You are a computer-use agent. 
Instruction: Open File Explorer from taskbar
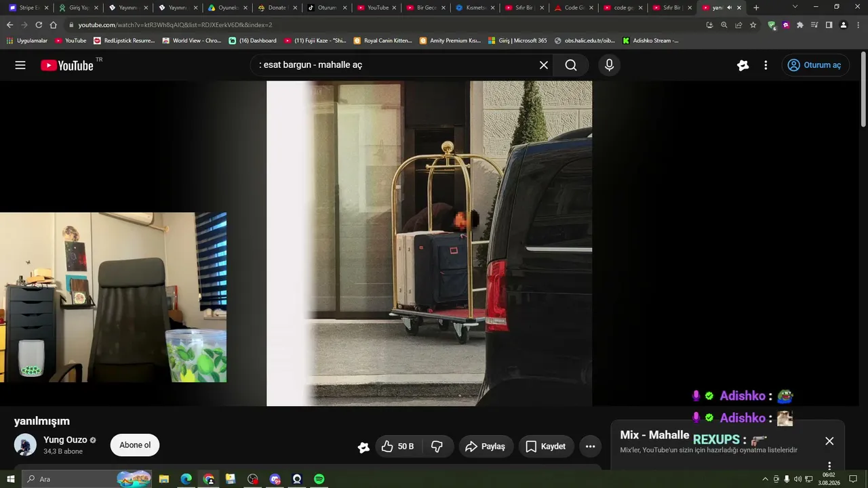164,479
